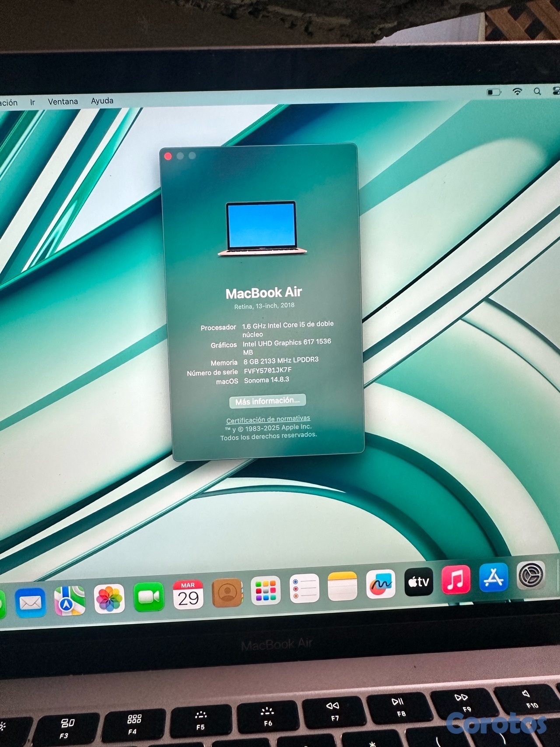
Task: Open the Photos app
Action: [109, 599]
